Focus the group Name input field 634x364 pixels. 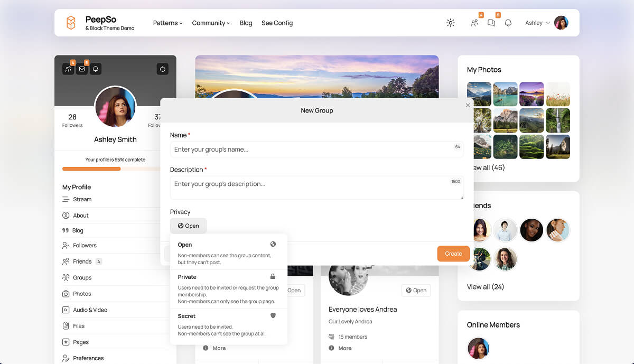317,149
